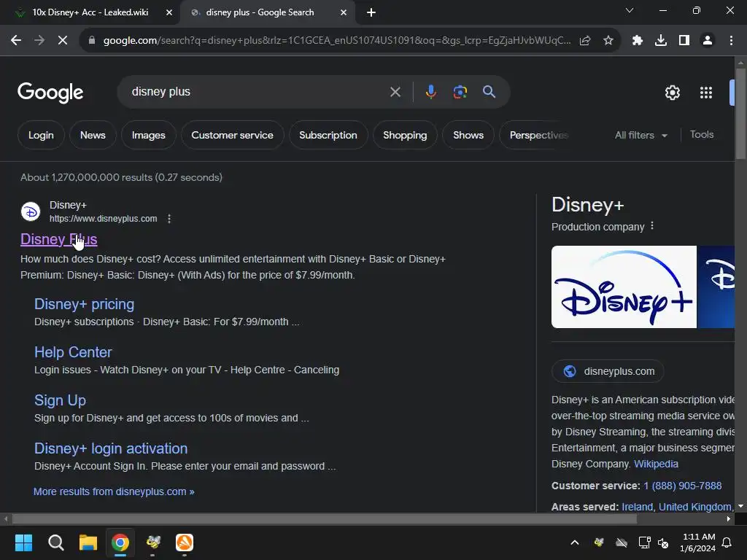The width and height of the screenshot is (747, 560).
Task: Open the notifications bell in taskbar
Action: [727, 542]
